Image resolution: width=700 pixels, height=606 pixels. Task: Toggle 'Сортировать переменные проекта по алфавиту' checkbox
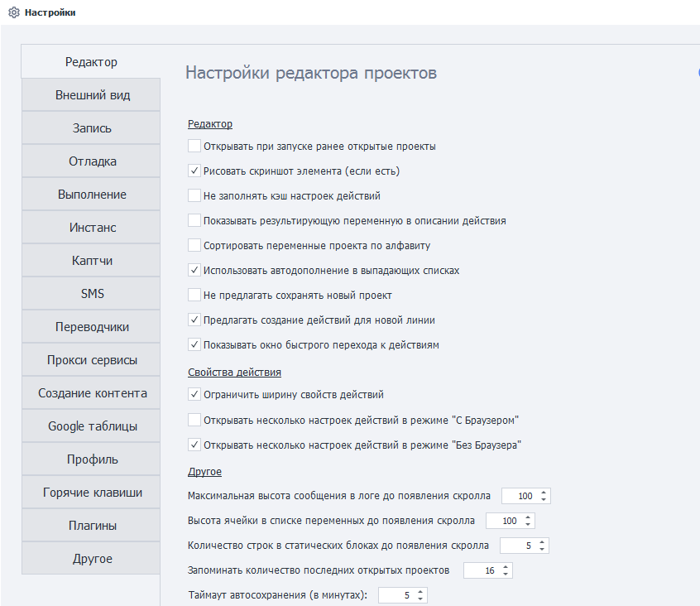pyautogui.click(x=194, y=246)
